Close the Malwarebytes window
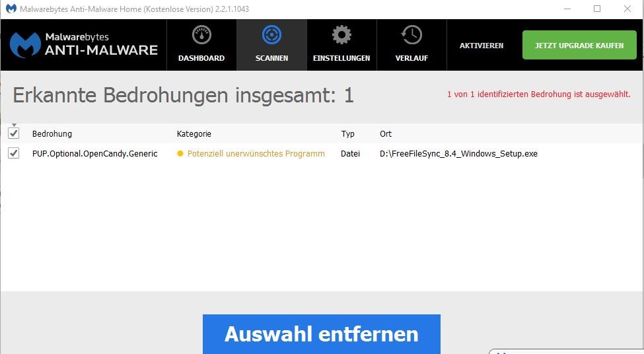The height and width of the screenshot is (354, 644). [x=627, y=9]
